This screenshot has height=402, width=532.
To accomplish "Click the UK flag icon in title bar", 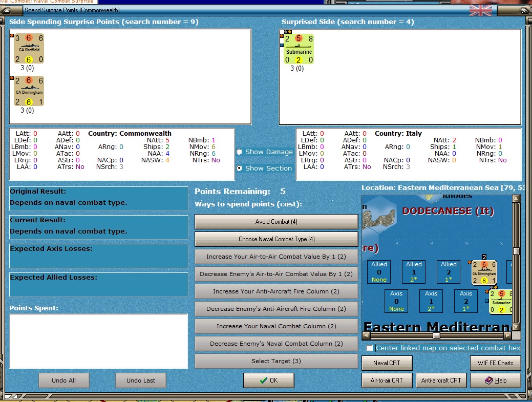I will tap(480, 10).
